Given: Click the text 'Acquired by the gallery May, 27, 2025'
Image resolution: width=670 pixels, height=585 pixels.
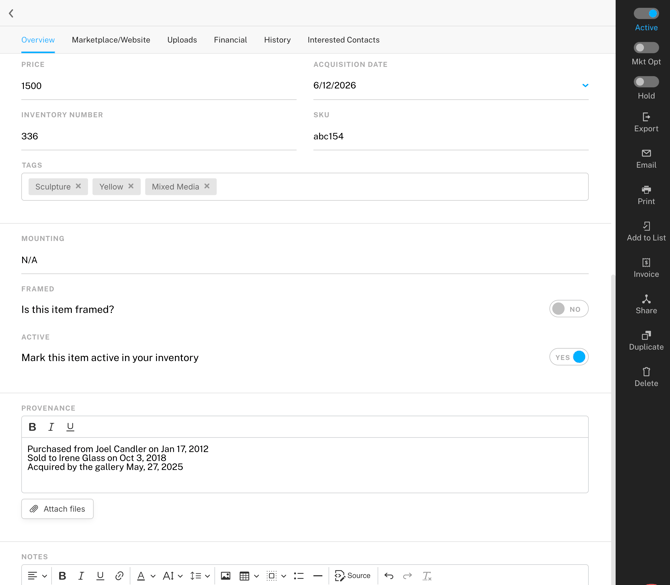Looking at the screenshot, I should click(105, 467).
